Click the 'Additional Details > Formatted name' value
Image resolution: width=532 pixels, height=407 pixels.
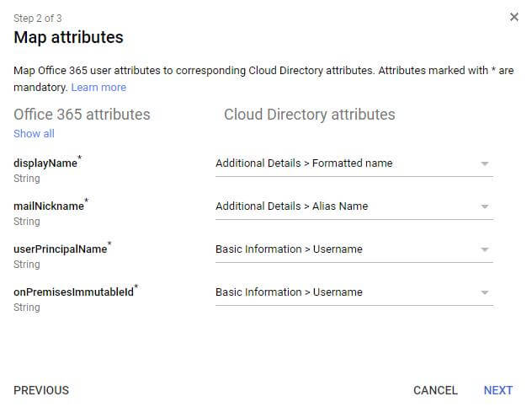(x=304, y=163)
